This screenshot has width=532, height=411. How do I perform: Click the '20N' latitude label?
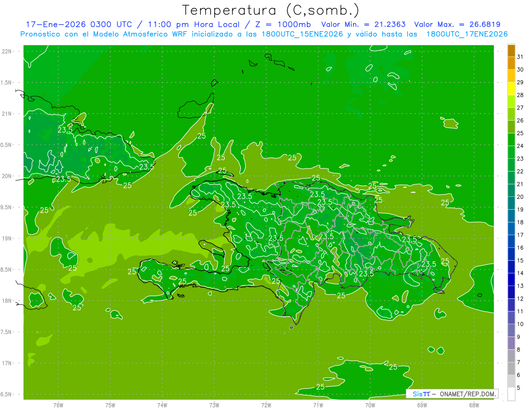7,176
